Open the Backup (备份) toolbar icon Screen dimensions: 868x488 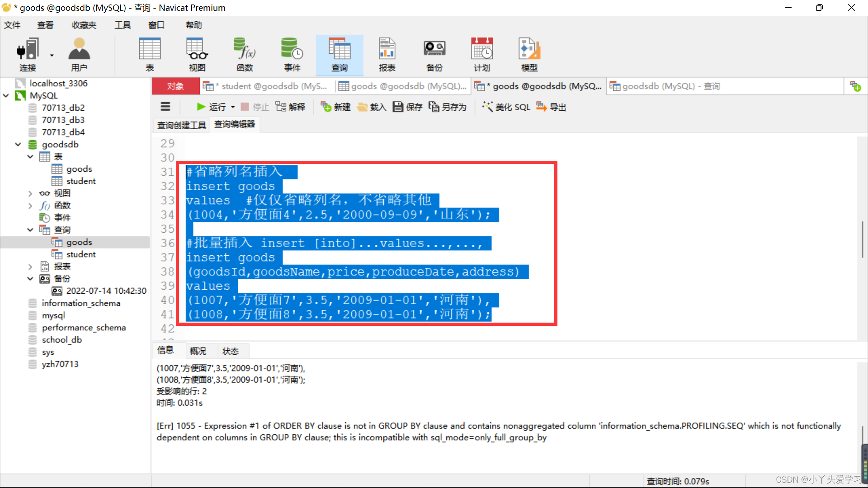pos(434,55)
